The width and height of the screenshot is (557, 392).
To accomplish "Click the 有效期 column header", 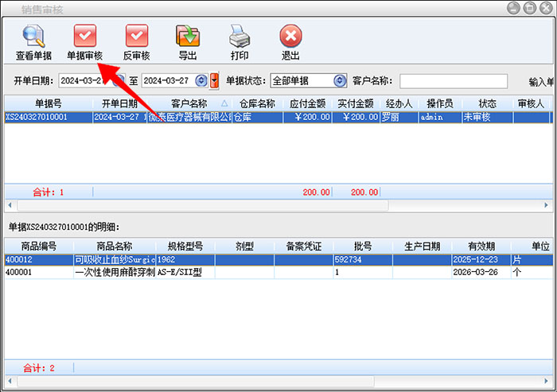I will pyautogui.click(x=481, y=246).
